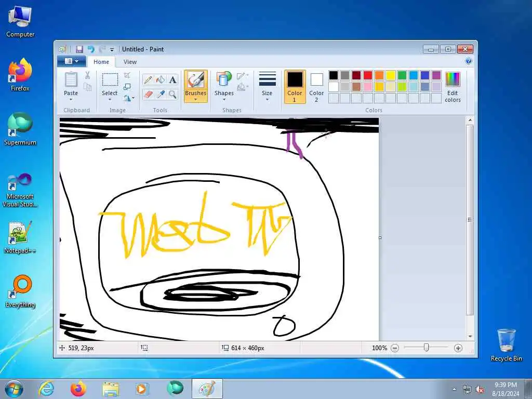Click the Copy icon in Clipboard
Screen dimensions: 532x399
[87, 87]
